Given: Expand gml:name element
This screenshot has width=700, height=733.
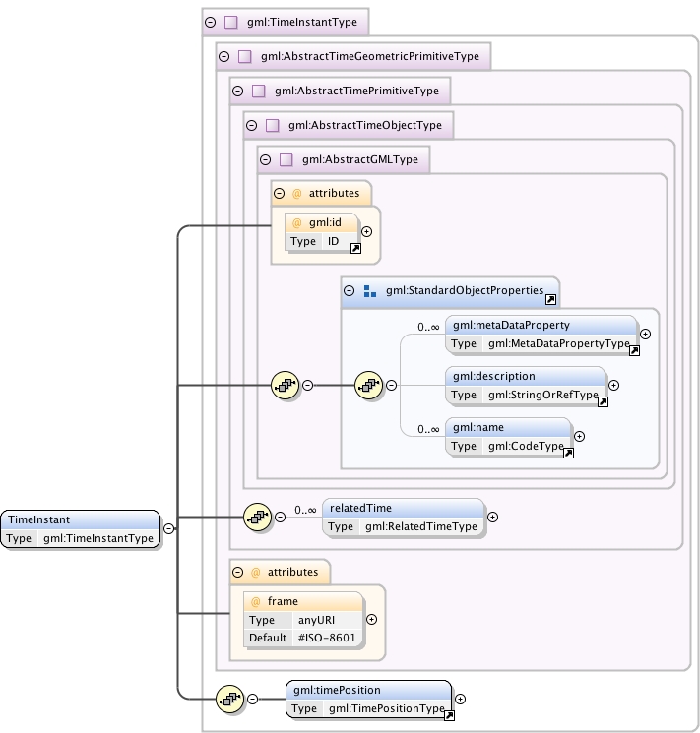Looking at the screenshot, I should click(579, 436).
